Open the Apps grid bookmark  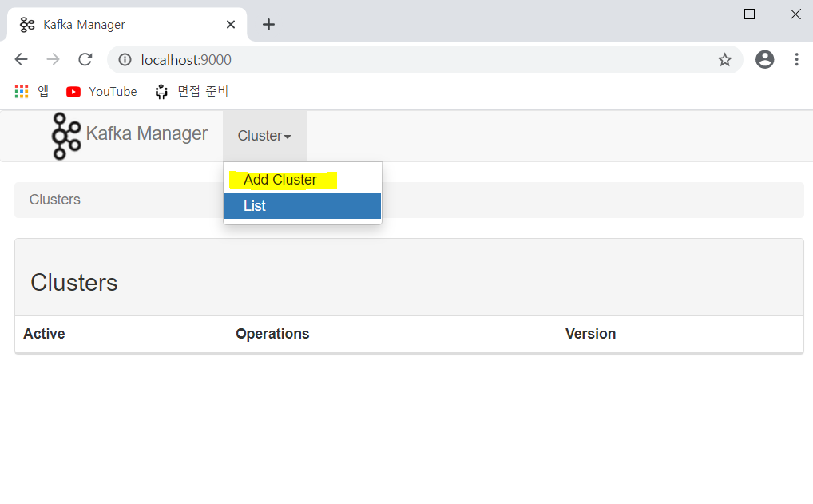click(32, 92)
